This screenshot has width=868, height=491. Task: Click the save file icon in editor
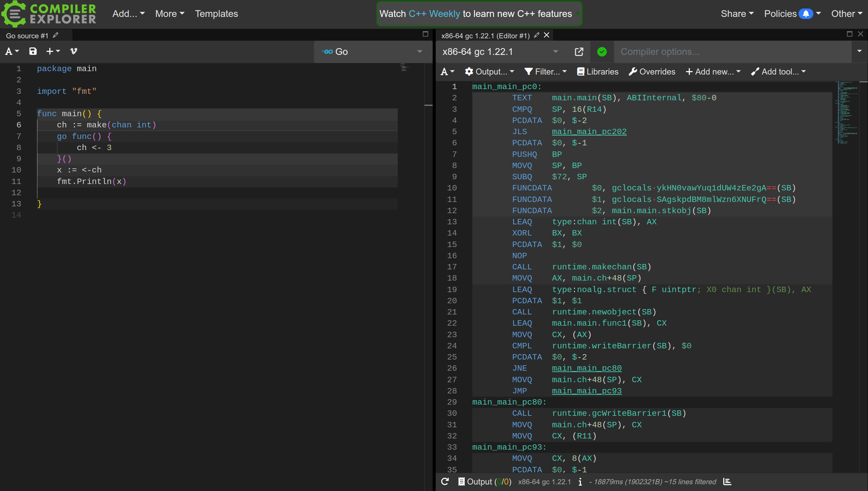pyautogui.click(x=33, y=51)
